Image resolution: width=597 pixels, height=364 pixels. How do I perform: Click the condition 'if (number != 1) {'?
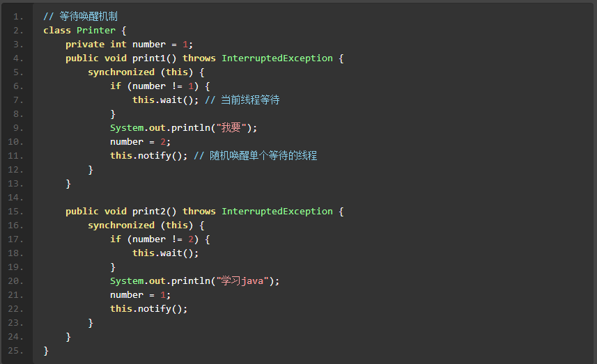160,86
